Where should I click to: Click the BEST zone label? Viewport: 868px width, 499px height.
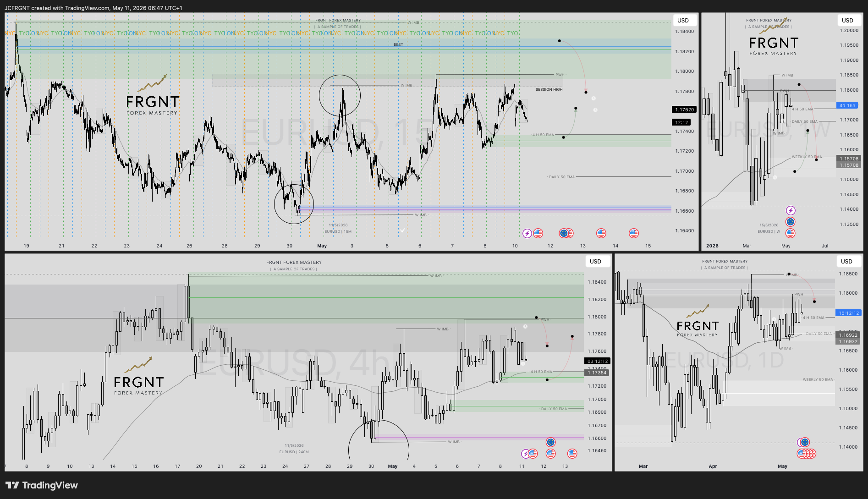(398, 44)
